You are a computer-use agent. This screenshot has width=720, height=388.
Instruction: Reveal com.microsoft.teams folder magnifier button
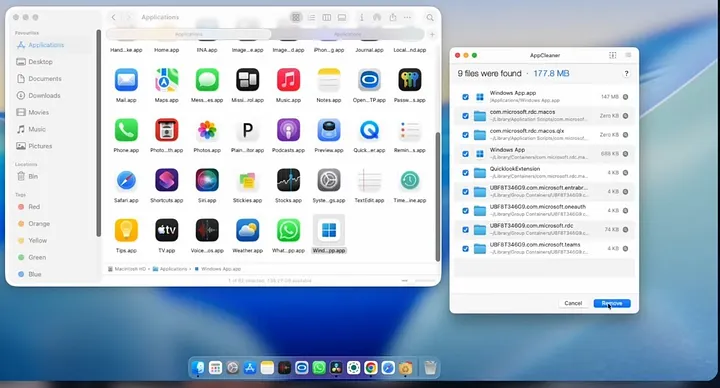625,248
